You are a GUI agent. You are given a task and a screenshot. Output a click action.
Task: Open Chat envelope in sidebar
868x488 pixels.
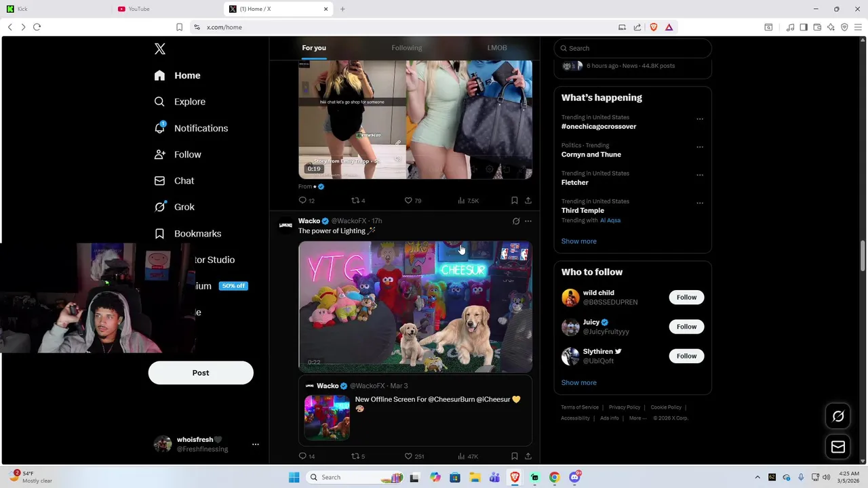[x=159, y=181]
